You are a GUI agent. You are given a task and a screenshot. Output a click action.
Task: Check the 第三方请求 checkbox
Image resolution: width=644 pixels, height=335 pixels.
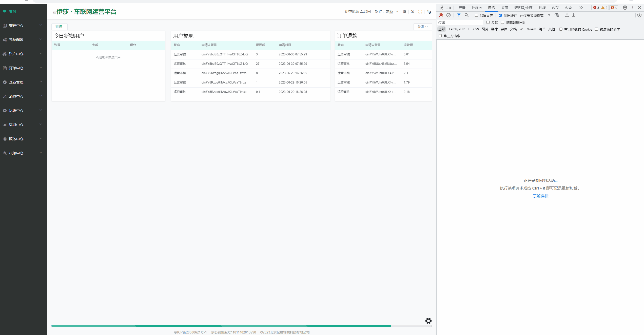pyautogui.click(x=440, y=36)
